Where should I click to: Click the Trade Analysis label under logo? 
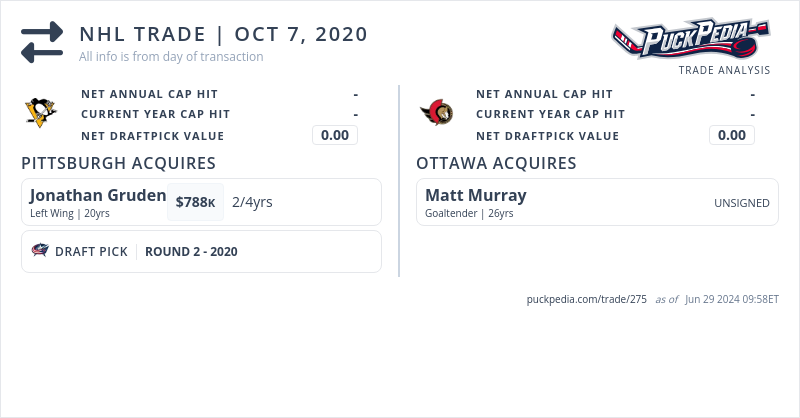pyautogui.click(x=724, y=70)
